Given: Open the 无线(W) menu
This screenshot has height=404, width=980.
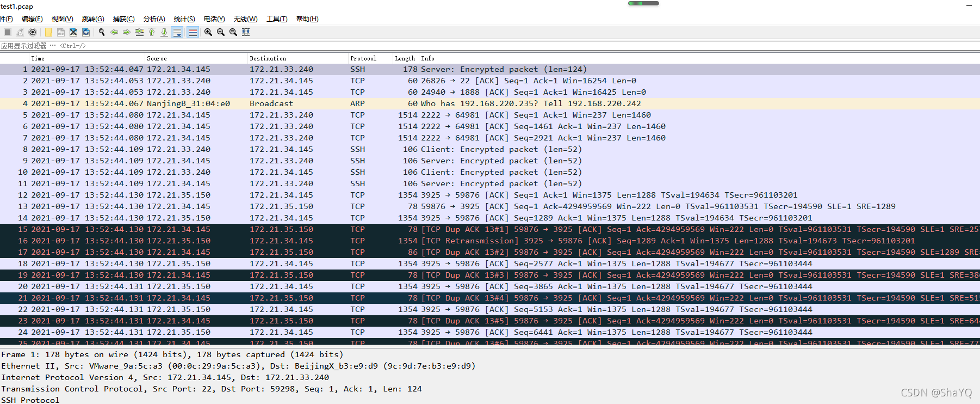Looking at the screenshot, I should pyautogui.click(x=245, y=19).
